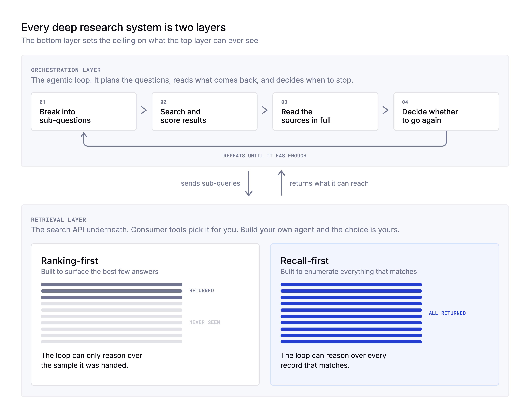Viewport: 530px width, 420px height.
Task: Click the 'RETURNED' label in Ranking-first card
Action: pyautogui.click(x=202, y=291)
